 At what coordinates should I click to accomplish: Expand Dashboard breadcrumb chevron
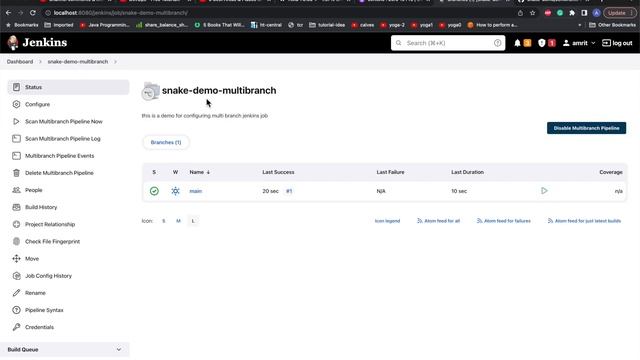pyautogui.click(x=40, y=62)
